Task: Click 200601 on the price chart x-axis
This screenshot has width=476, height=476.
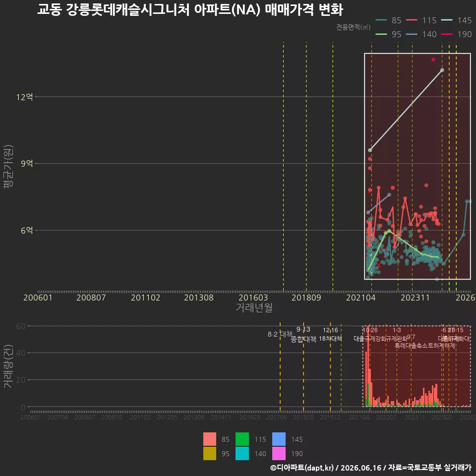Action: (x=38, y=297)
